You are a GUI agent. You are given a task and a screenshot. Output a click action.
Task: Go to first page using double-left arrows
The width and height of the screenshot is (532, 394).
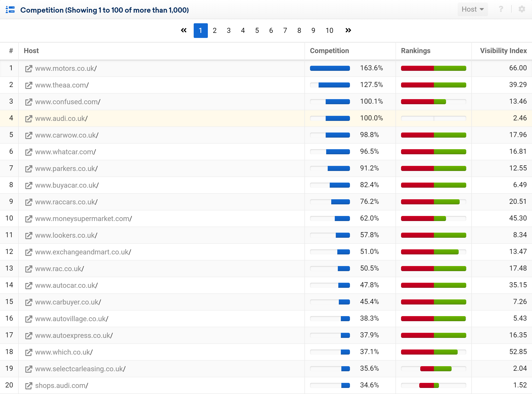click(x=184, y=30)
